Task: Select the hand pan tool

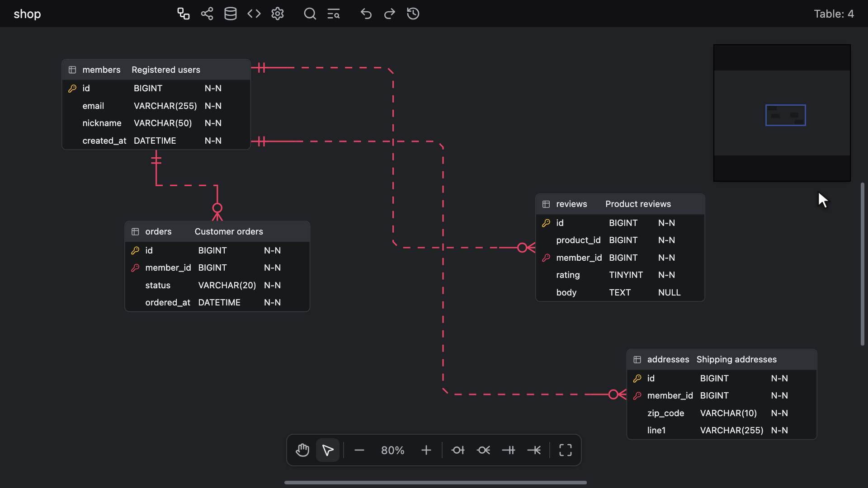Action: (x=302, y=450)
